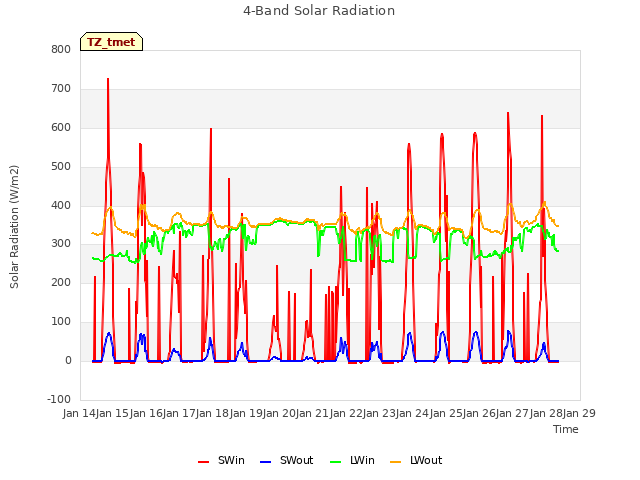Click the tallest SWin peak near 730
Screen dimensions: 640x480
108,79
